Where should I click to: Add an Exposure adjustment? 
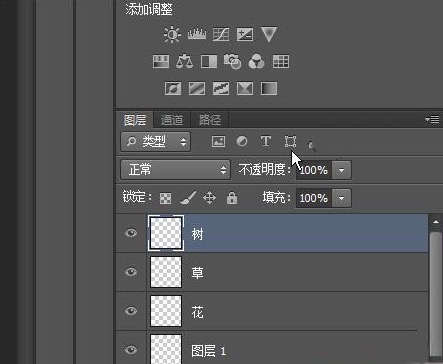point(245,34)
